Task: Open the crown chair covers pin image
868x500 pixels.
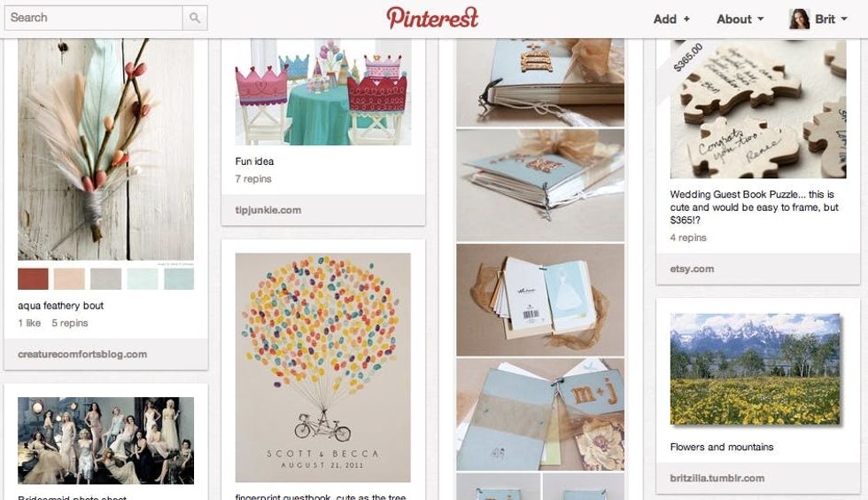Action: tap(323, 92)
